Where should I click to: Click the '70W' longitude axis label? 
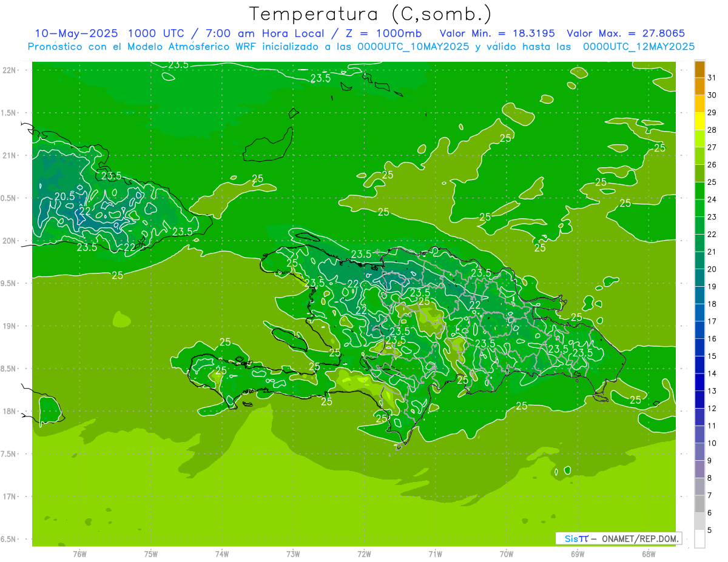pyautogui.click(x=507, y=554)
